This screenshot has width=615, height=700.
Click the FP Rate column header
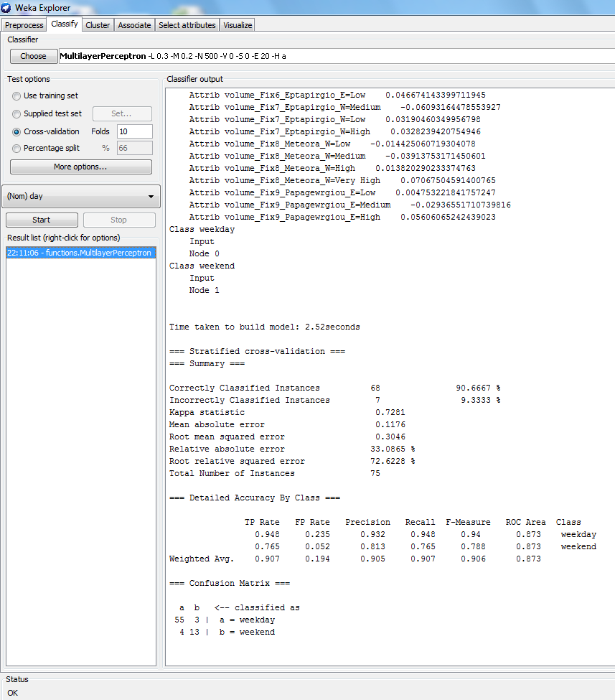[312, 523]
